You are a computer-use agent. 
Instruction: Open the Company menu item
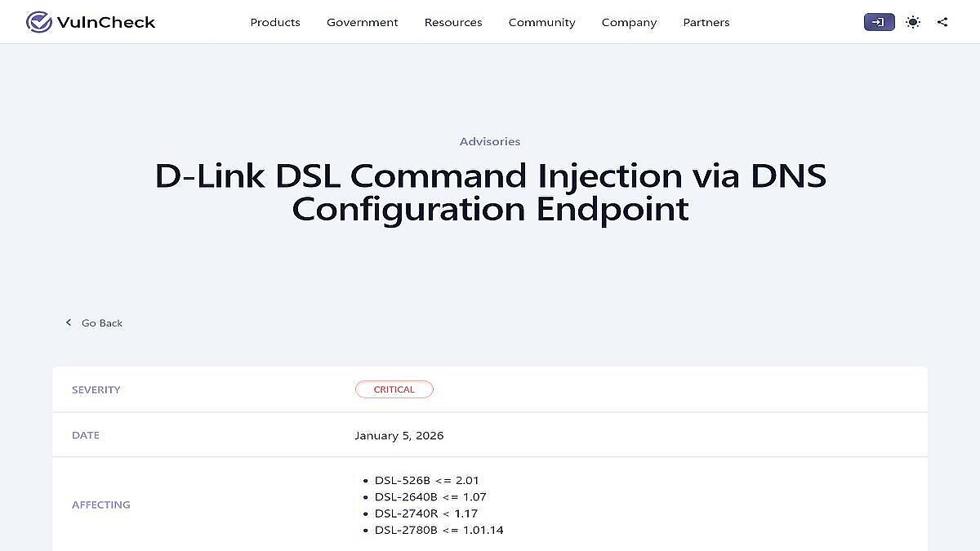pos(629,22)
